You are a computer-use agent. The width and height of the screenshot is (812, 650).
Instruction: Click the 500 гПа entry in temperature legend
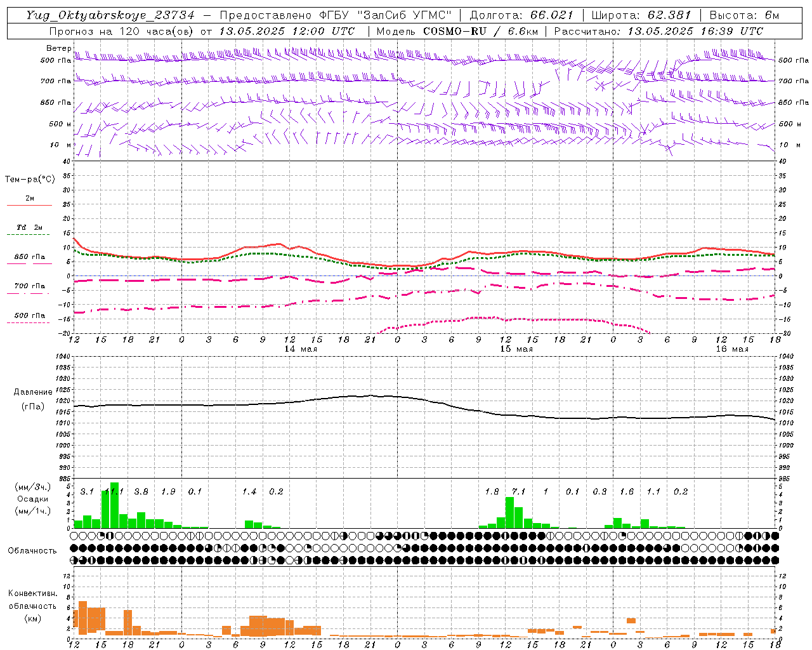(x=30, y=315)
